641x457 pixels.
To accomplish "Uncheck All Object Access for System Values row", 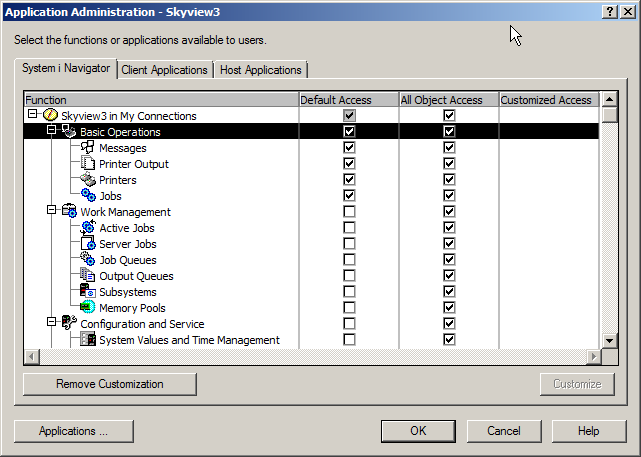I will tap(449, 339).
